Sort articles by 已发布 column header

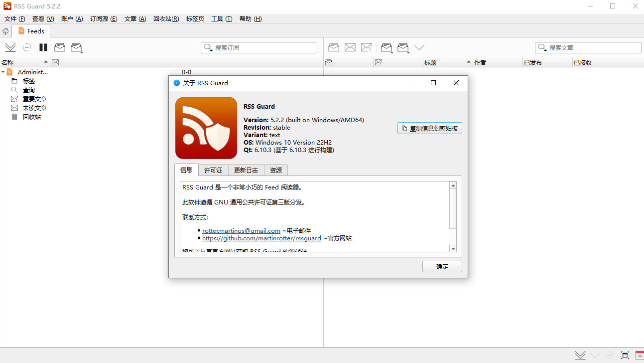coord(547,62)
